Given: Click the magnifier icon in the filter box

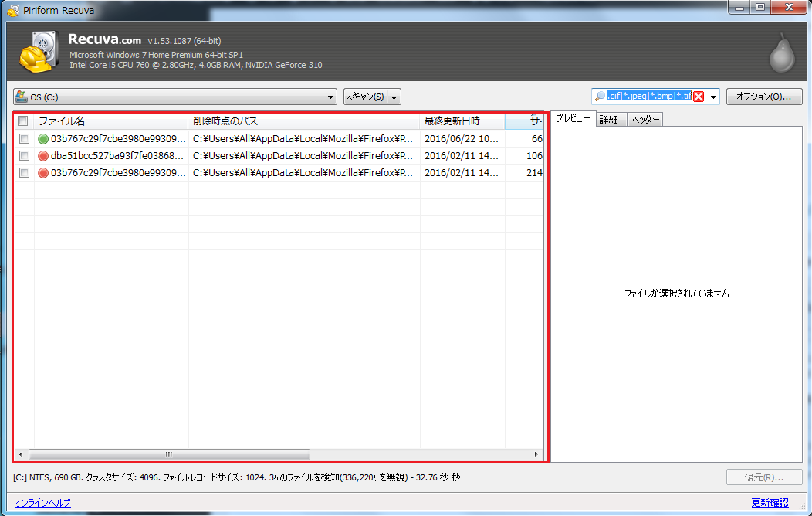Looking at the screenshot, I should coord(600,97).
